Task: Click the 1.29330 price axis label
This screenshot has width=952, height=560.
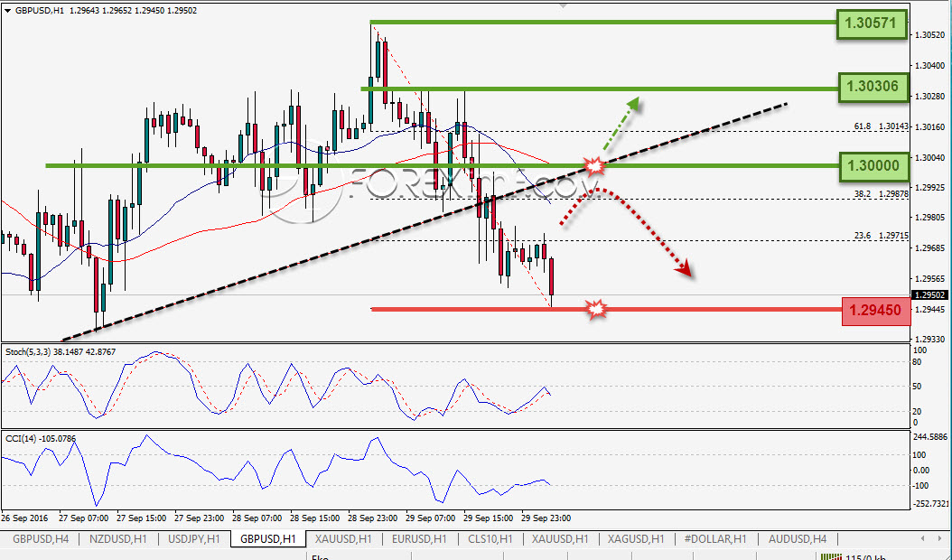Action: tap(929, 339)
